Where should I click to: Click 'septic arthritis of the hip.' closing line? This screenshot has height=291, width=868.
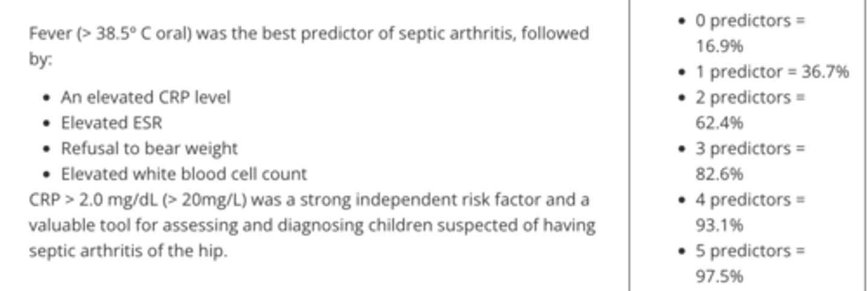coord(128,251)
